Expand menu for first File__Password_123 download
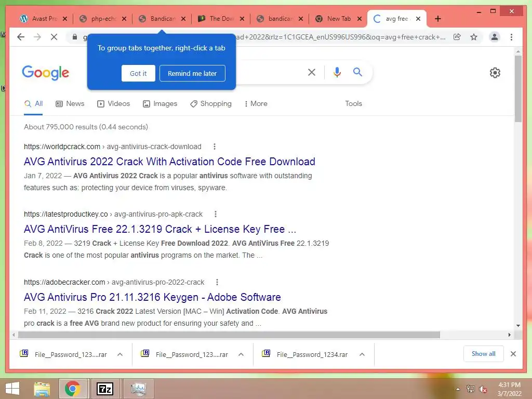Screen dimensions: 532x399 120,354
